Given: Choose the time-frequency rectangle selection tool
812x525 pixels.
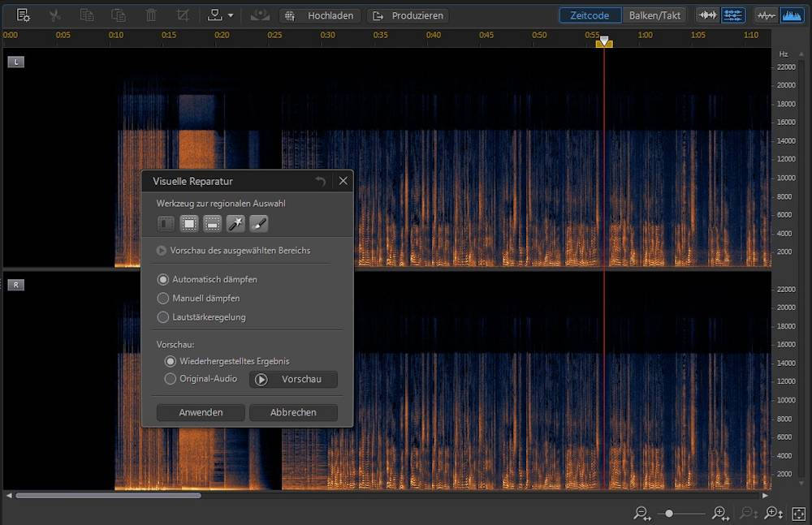Looking at the screenshot, I should click(x=189, y=223).
